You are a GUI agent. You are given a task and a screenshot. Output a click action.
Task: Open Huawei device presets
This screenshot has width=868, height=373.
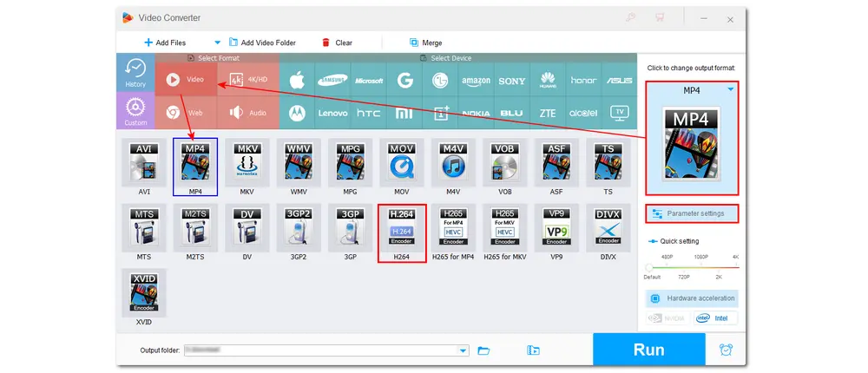point(548,81)
